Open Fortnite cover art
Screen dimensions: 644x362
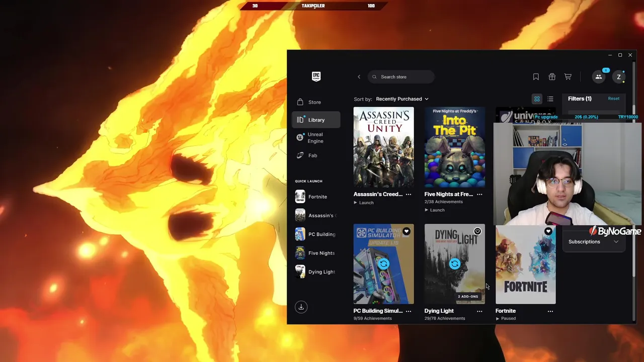point(525,264)
